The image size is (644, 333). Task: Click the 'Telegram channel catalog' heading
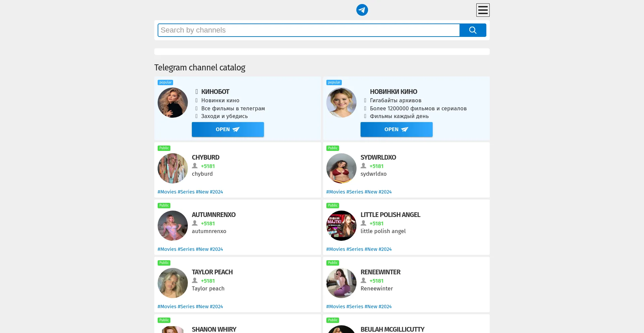(200, 68)
